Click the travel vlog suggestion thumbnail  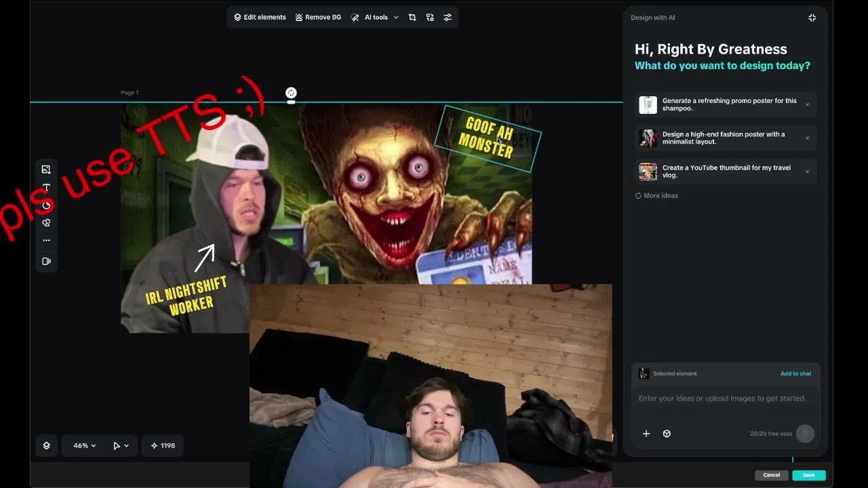coord(648,171)
